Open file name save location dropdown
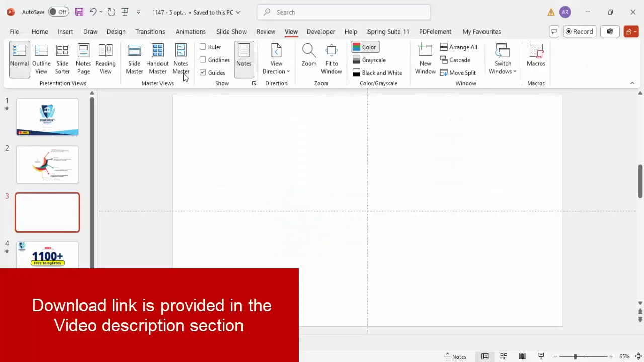The height and width of the screenshot is (362, 644). pos(238,12)
